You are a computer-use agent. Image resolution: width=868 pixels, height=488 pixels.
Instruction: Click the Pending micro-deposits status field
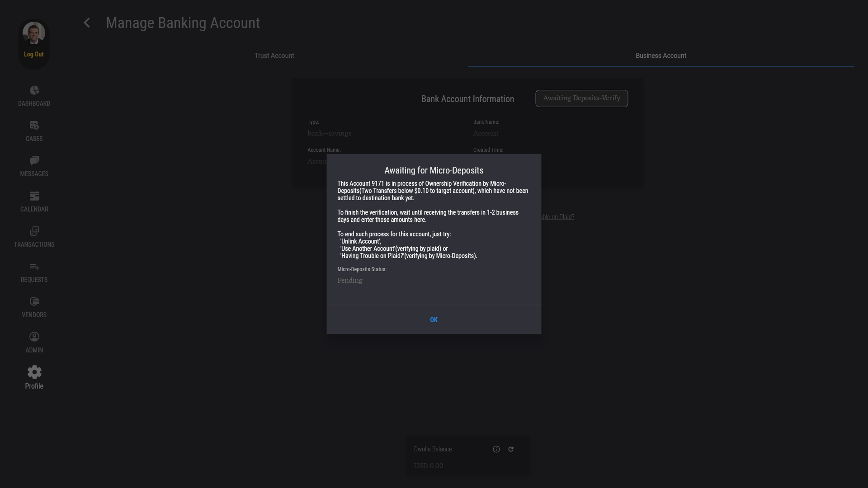pos(350,281)
